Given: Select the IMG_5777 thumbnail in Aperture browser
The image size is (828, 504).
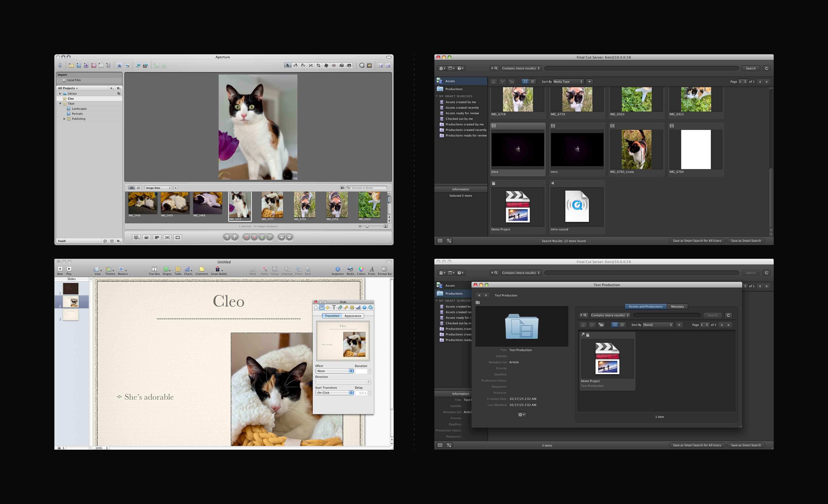Looking at the screenshot, I should pyautogui.click(x=272, y=204).
